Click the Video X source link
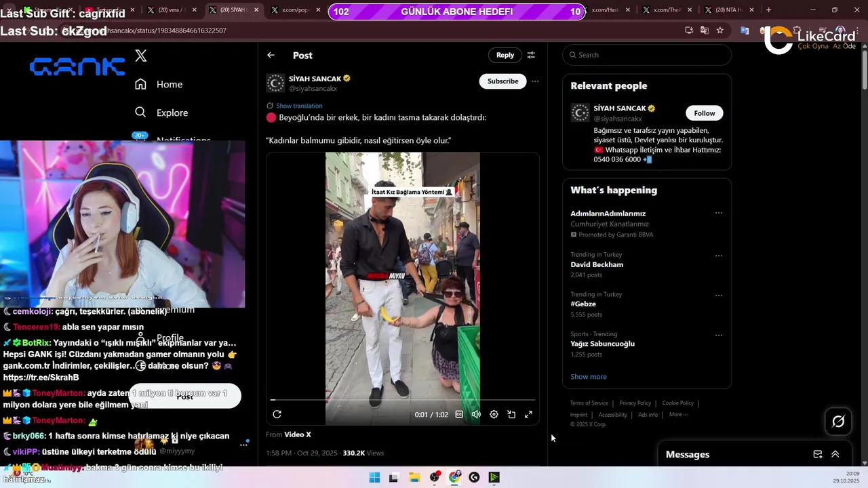Image resolution: width=868 pixels, height=488 pixels. (298, 434)
